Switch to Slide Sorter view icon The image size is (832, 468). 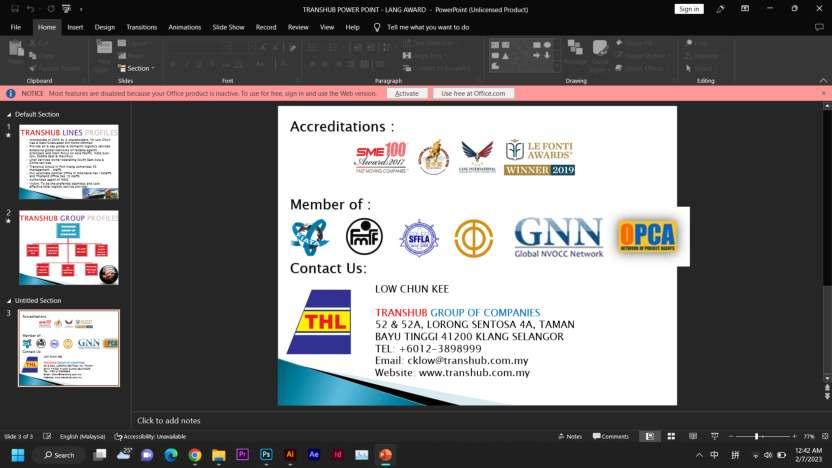(x=671, y=436)
